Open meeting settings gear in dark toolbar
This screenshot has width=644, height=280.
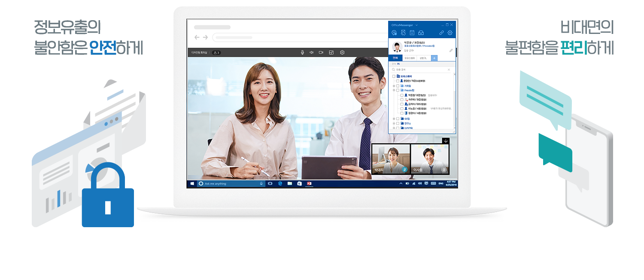coord(342,52)
